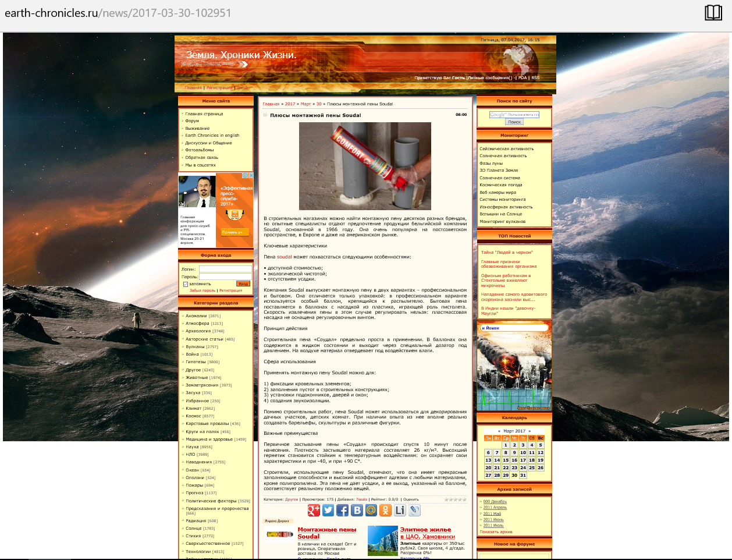Submit login with Вход button

pyautogui.click(x=243, y=284)
